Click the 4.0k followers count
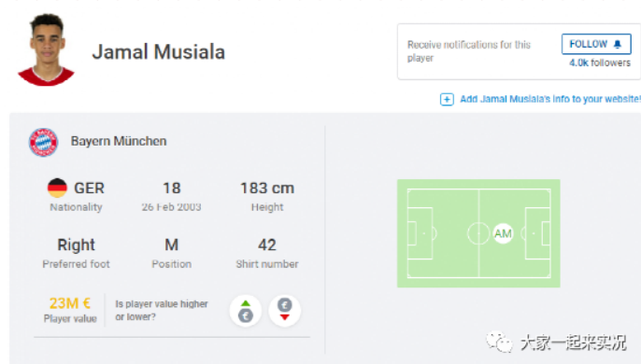Viewport: 641px width, 364px height. [600, 63]
